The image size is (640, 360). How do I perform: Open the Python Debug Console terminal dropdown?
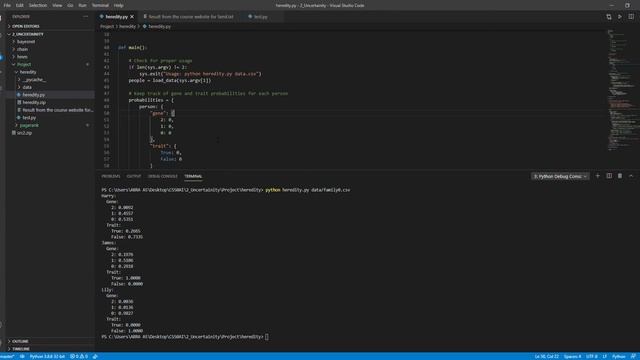tap(560, 176)
